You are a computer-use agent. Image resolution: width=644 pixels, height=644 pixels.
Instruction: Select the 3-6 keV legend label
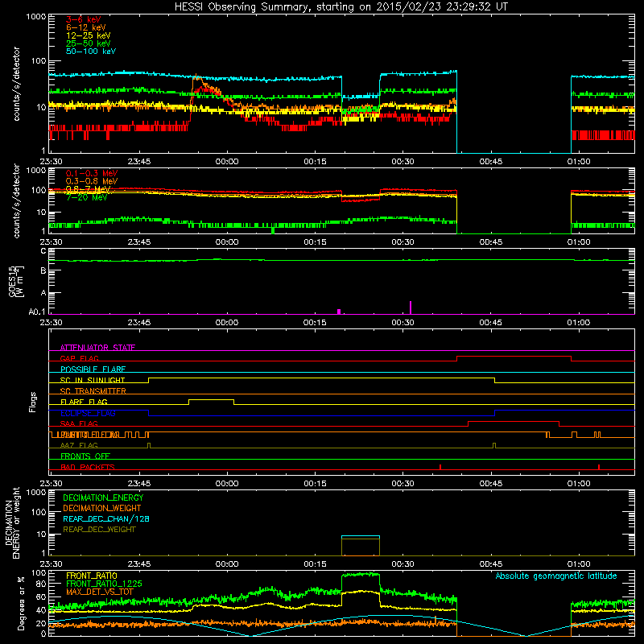click(84, 19)
